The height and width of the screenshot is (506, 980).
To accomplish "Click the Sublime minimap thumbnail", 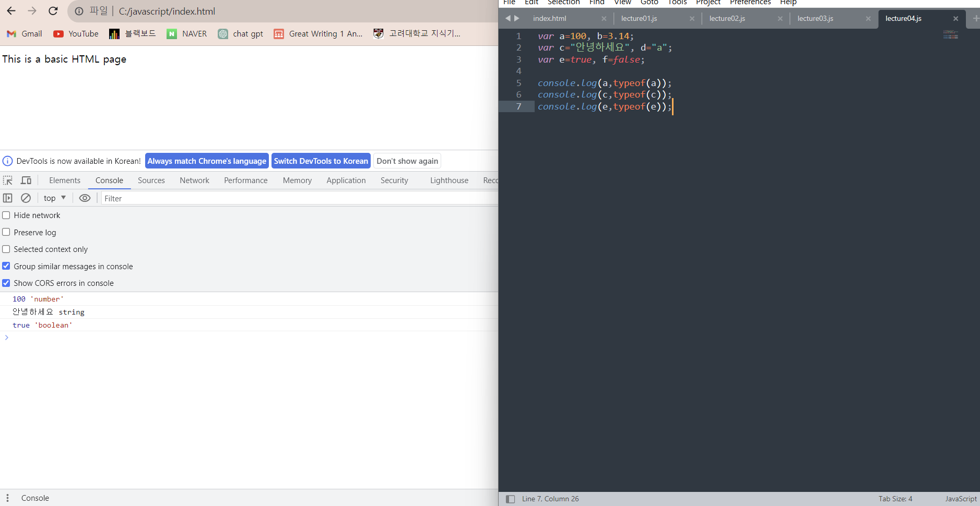I will tap(951, 35).
